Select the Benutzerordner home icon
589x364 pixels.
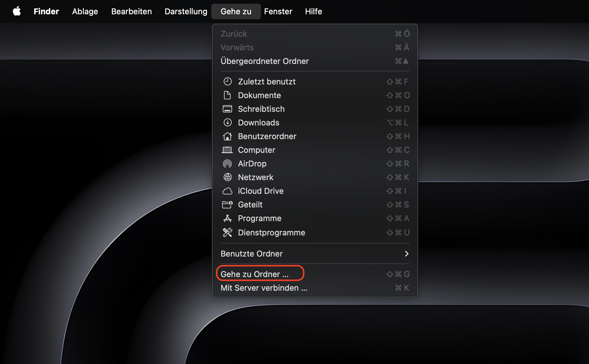coord(228,136)
